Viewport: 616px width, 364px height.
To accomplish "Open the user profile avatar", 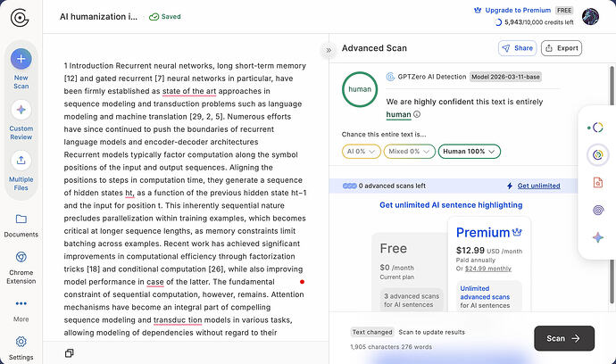I will tap(590, 16).
